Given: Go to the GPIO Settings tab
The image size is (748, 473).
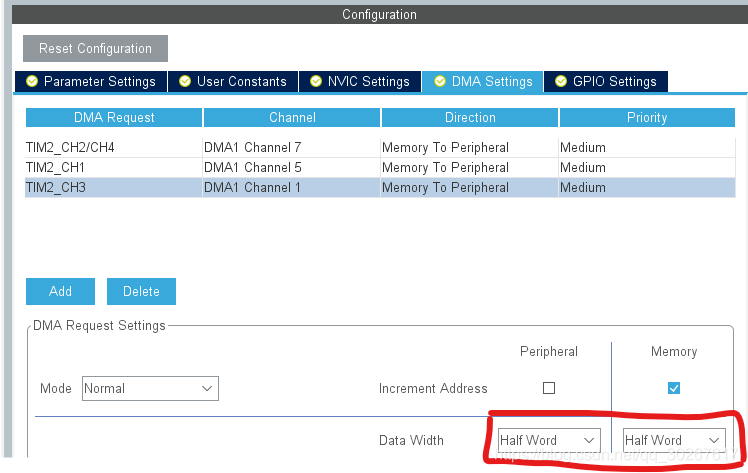Looking at the screenshot, I should (605, 82).
